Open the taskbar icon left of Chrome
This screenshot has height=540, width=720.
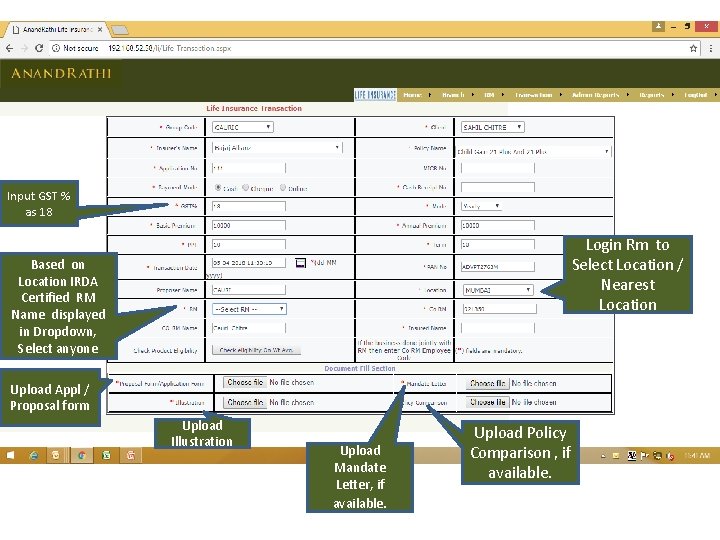56,455
